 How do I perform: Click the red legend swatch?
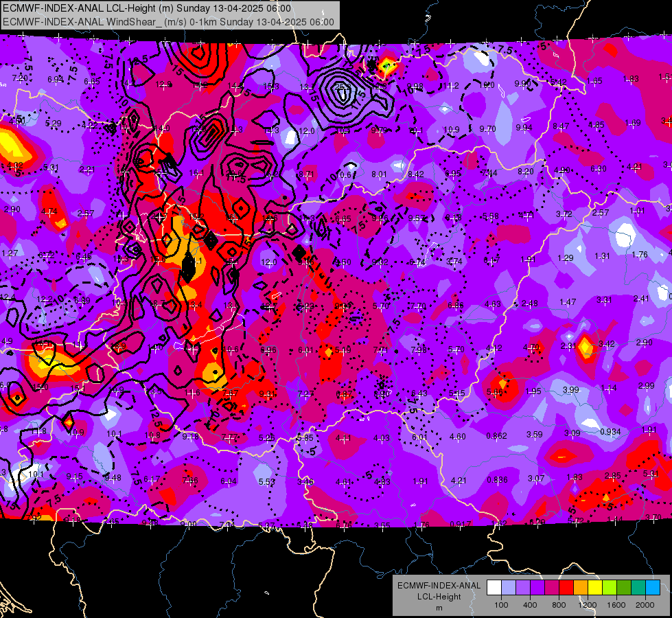[x=566, y=588]
